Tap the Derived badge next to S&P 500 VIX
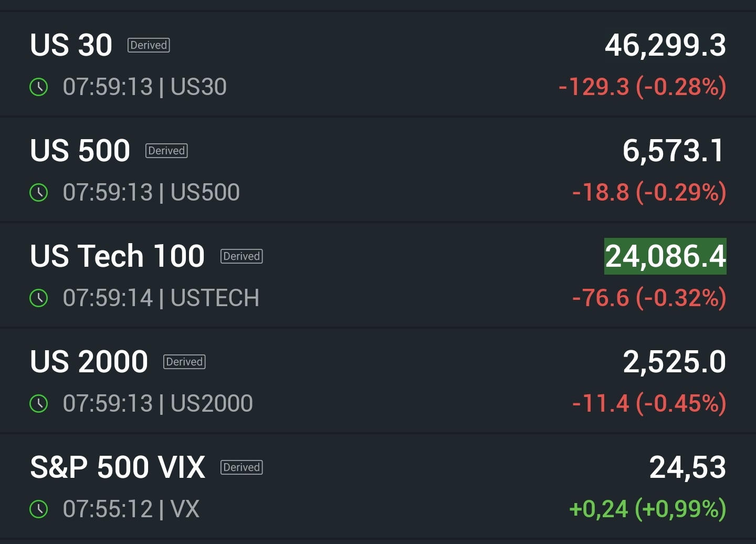Viewport: 756px width, 544px height. coord(241,467)
